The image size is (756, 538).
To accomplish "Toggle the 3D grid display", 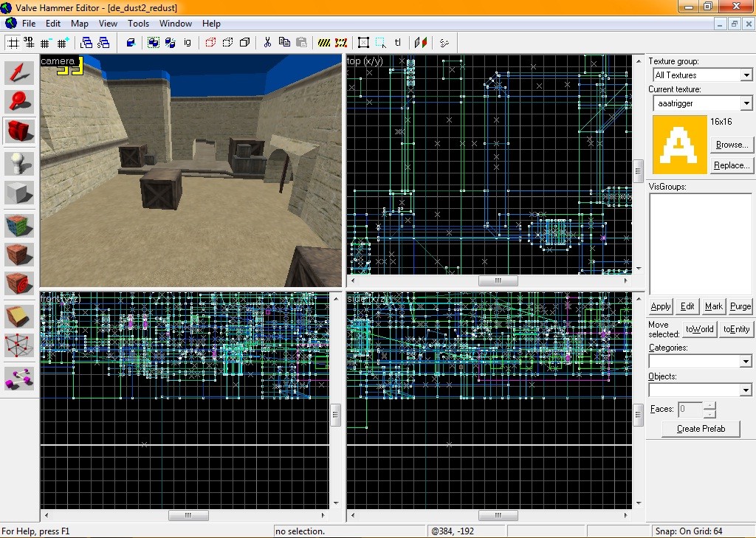I will pyautogui.click(x=30, y=43).
